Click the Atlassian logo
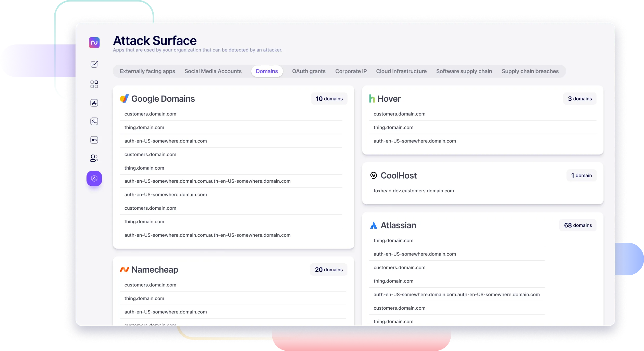This screenshot has width=644, height=351. point(374,225)
